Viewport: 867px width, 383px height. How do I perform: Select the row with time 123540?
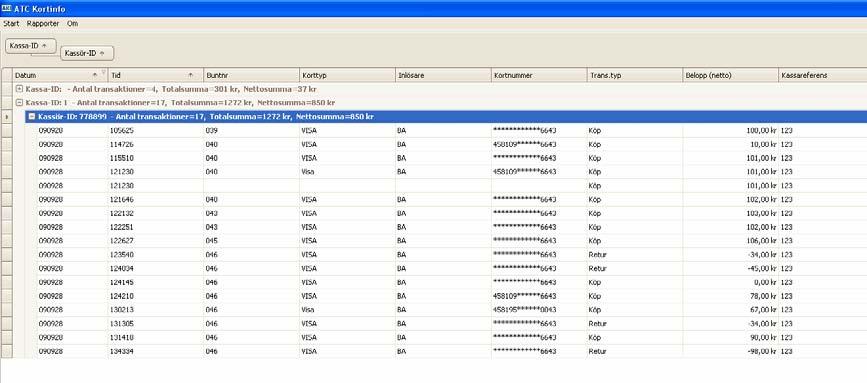click(452, 255)
